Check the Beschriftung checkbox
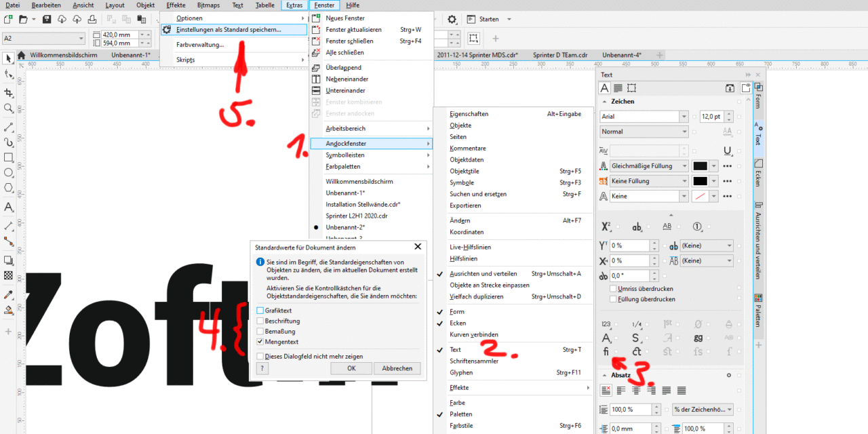This screenshot has width=868, height=434. coord(260,321)
